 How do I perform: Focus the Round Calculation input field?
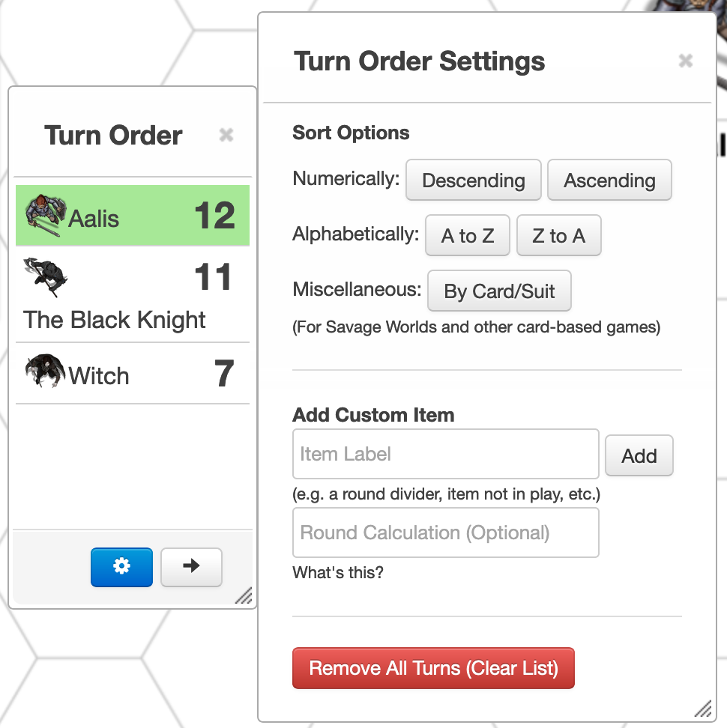[x=446, y=533]
